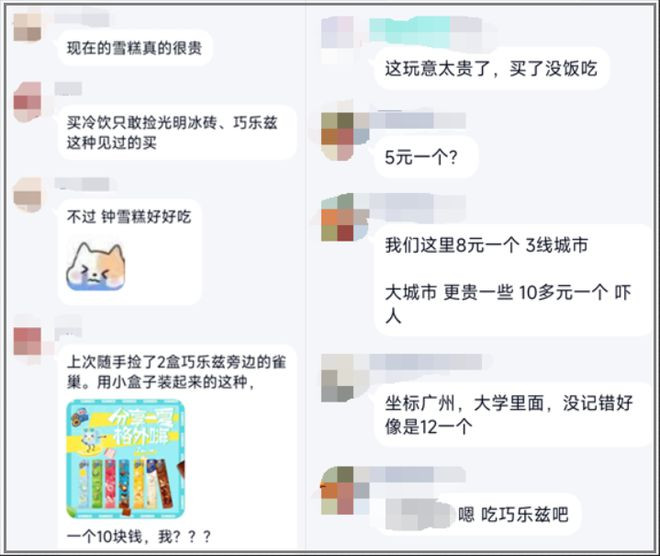This screenshot has width=660, height=556.
Task: Click avatar beside 买冷饮只敢捡光明冰砖 message
Action: coord(27,102)
